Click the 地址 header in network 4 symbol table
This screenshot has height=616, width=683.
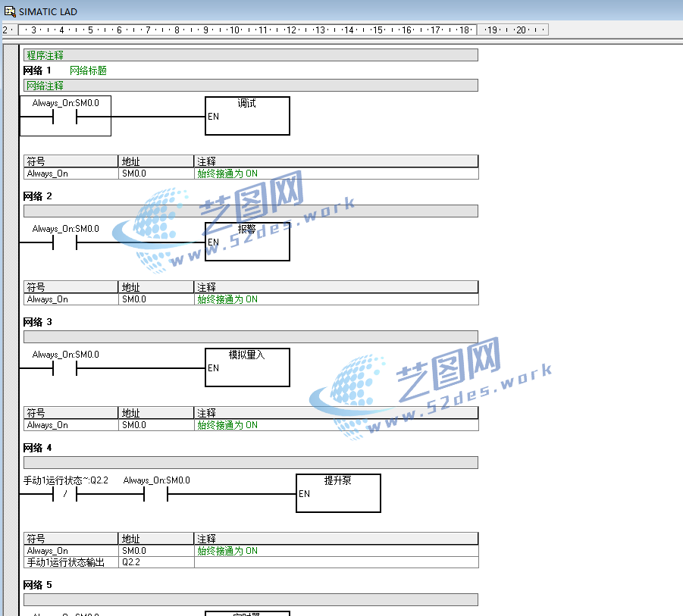tap(156, 539)
